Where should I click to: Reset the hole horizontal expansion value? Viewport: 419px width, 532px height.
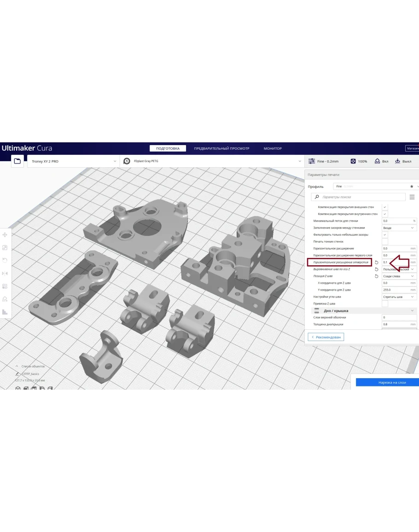point(377,263)
